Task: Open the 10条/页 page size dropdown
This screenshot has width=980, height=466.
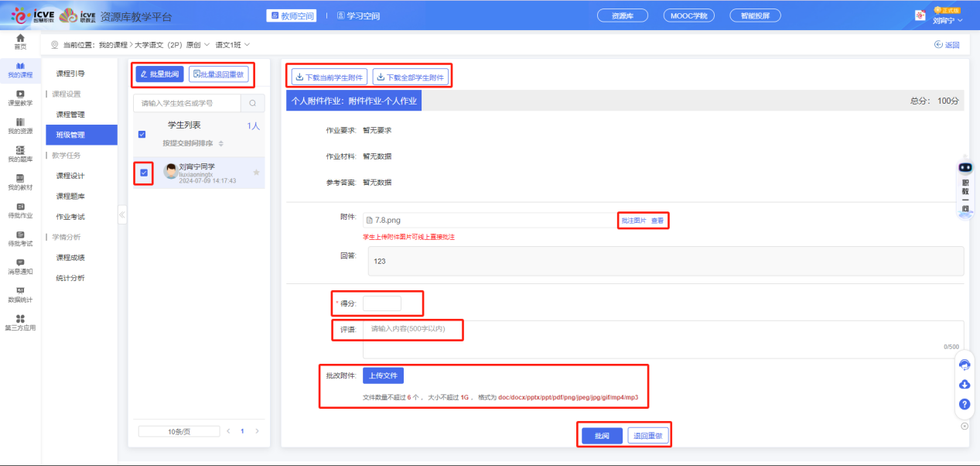Action: (x=179, y=431)
